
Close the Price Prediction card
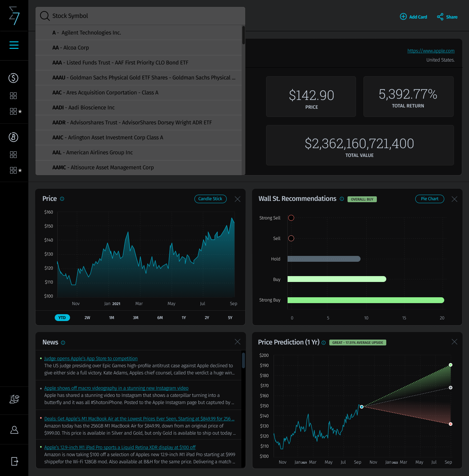[x=455, y=342]
